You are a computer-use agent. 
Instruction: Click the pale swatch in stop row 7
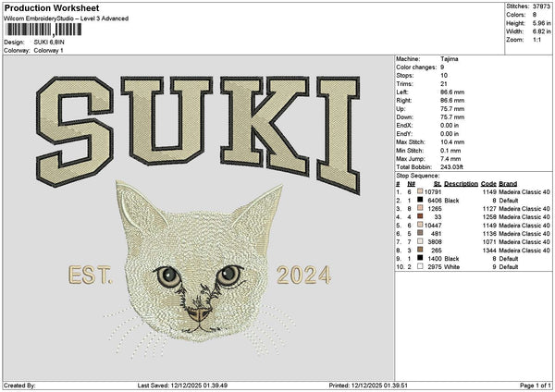point(420,241)
